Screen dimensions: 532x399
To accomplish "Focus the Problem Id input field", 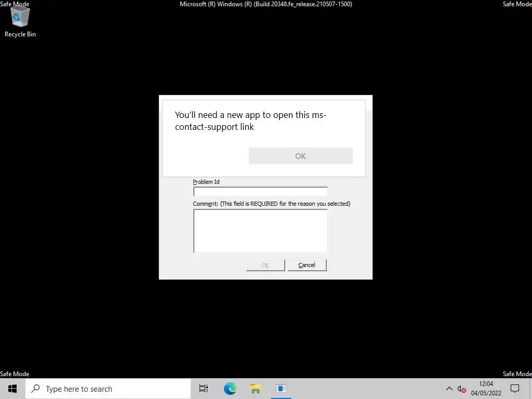I will (260, 191).
